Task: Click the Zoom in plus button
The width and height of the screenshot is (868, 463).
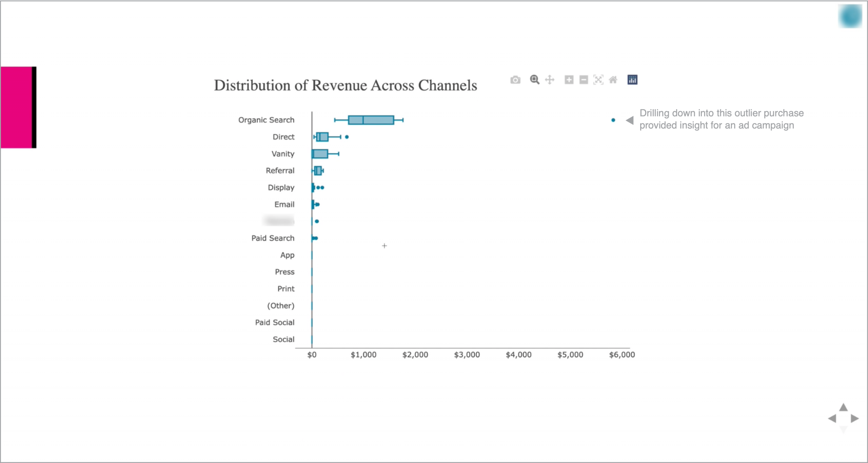Action: [569, 80]
